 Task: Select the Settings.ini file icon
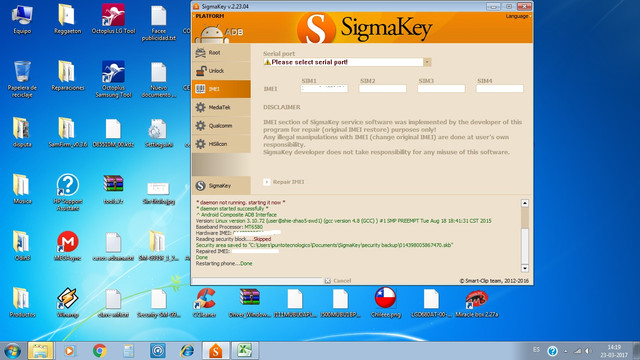[x=159, y=133]
